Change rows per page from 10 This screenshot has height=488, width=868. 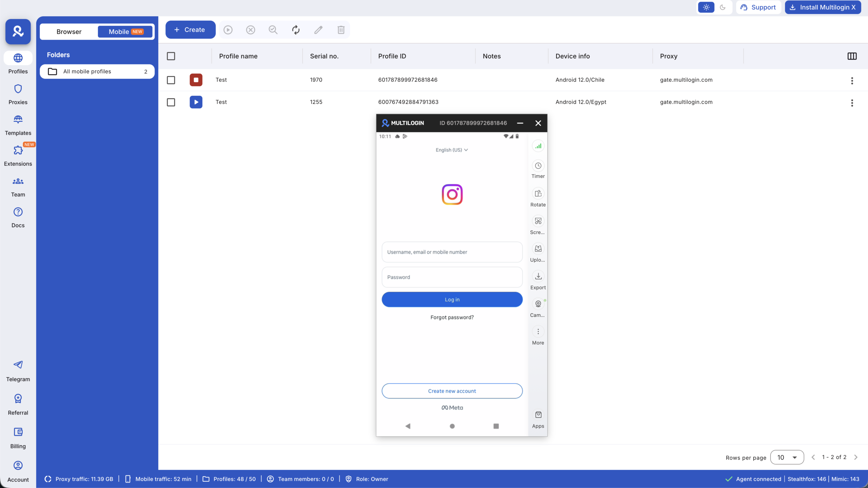787,457
